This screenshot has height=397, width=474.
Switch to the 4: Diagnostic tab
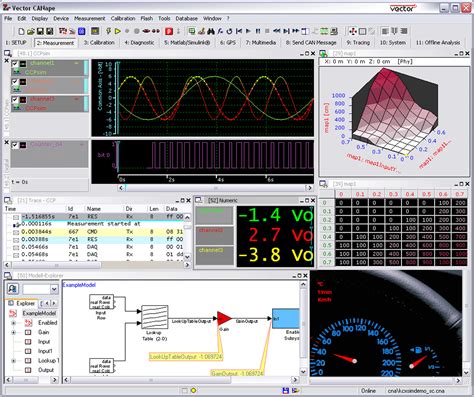(139, 43)
